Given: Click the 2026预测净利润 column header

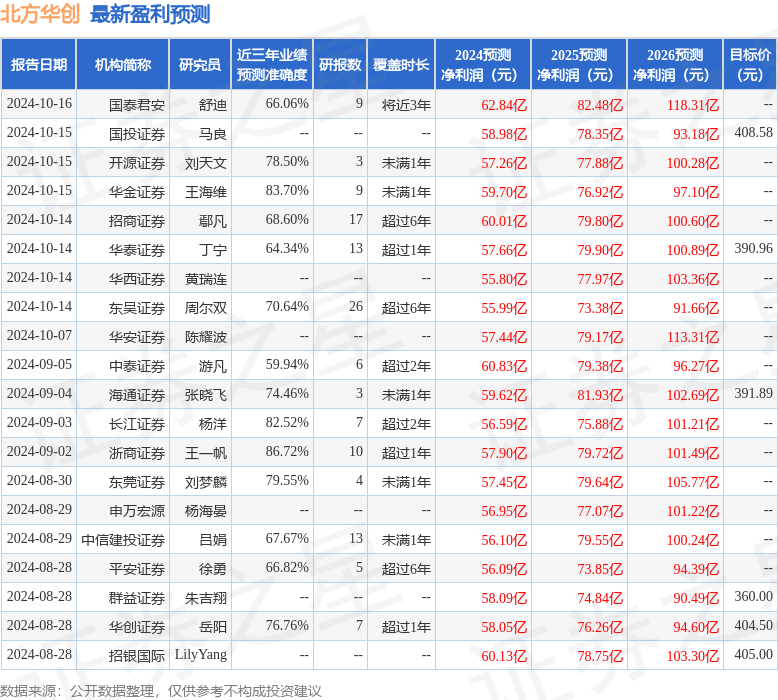Looking at the screenshot, I should pos(675,64).
